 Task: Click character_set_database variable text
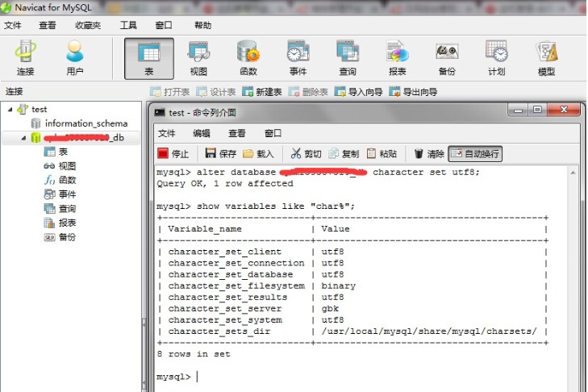[x=231, y=274]
